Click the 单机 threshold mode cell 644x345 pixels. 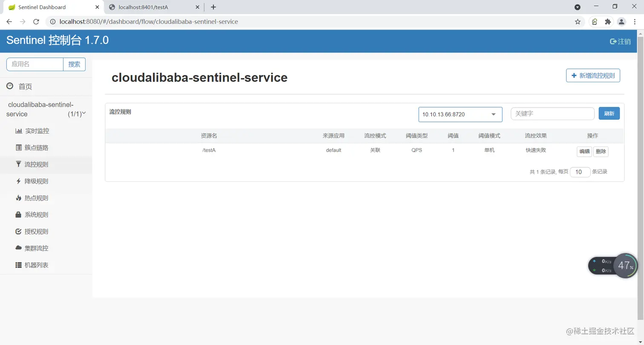[x=489, y=150]
